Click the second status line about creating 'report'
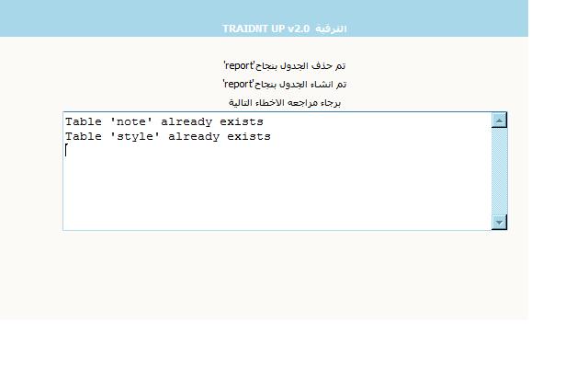This screenshot has width=588, height=368. [x=285, y=84]
